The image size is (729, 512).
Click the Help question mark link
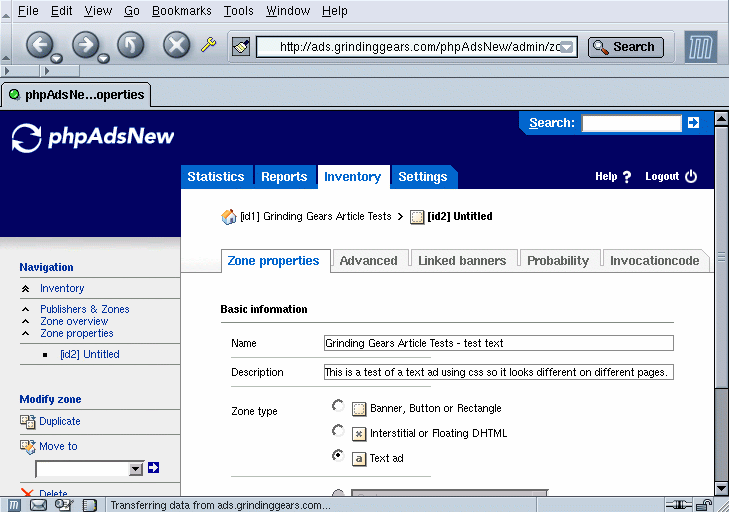coord(613,177)
